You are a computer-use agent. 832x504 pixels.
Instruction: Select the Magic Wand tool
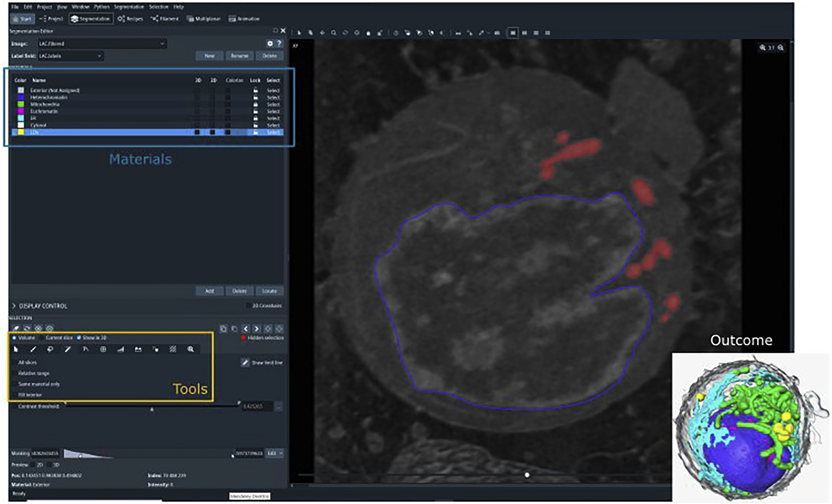68,349
